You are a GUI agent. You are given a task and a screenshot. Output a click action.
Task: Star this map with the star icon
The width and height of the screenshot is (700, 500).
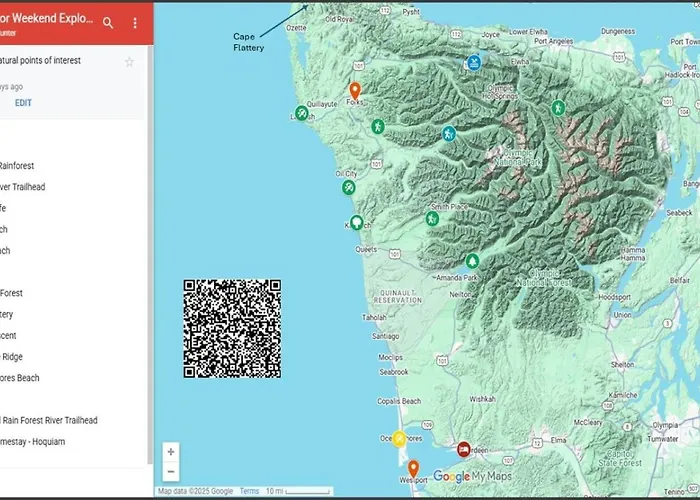(x=129, y=62)
